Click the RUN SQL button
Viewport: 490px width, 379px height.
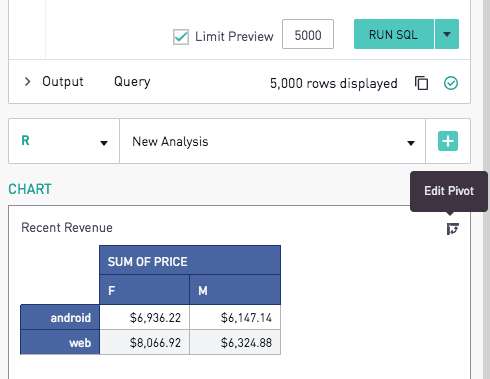[394, 34]
